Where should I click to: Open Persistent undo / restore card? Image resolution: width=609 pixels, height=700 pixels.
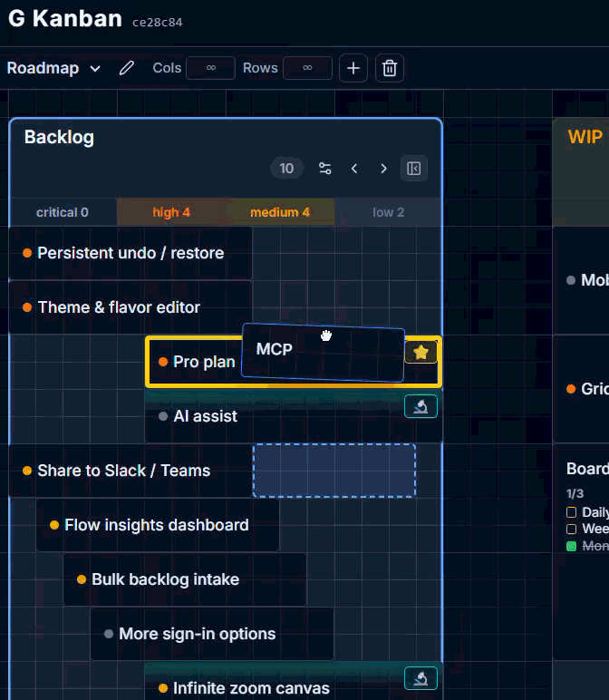(130, 253)
